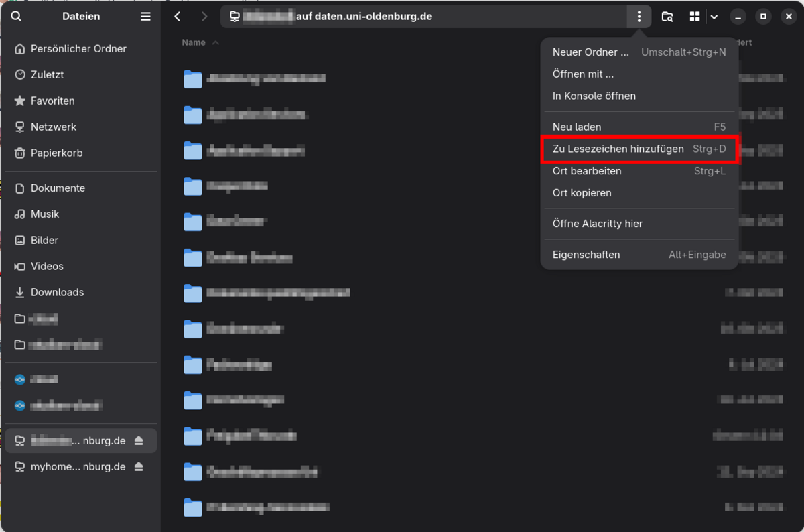Select 'Öffne Alacritty hier' entry

point(597,224)
